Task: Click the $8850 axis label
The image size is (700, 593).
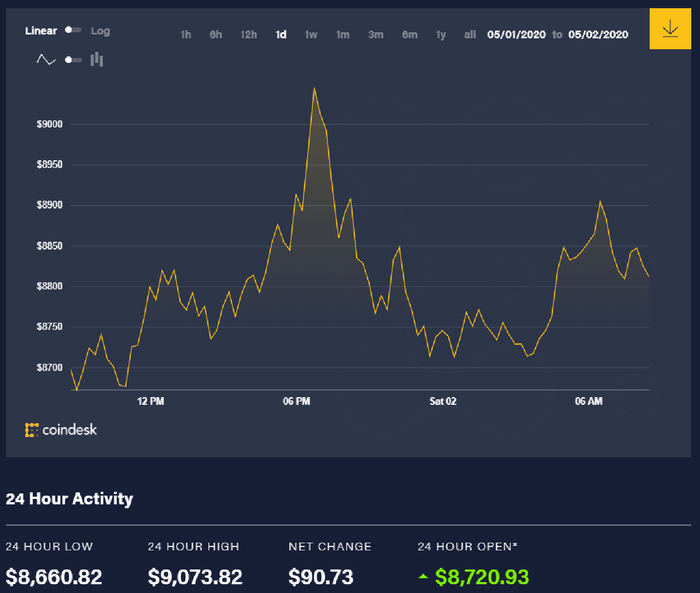Action: point(50,246)
